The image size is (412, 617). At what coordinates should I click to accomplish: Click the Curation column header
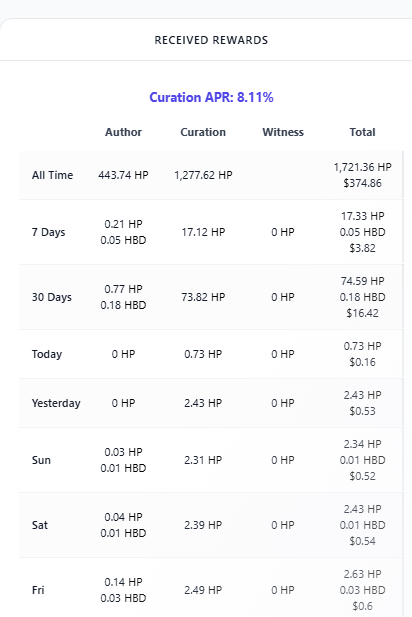pos(203,132)
